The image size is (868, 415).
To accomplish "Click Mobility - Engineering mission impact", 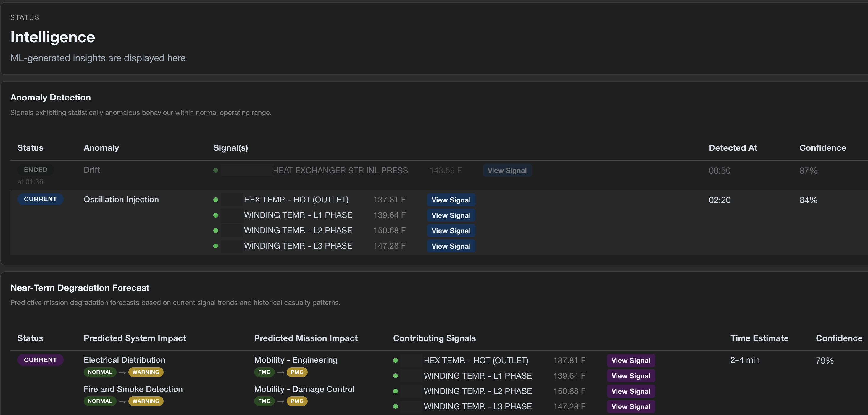I will (x=296, y=360).
